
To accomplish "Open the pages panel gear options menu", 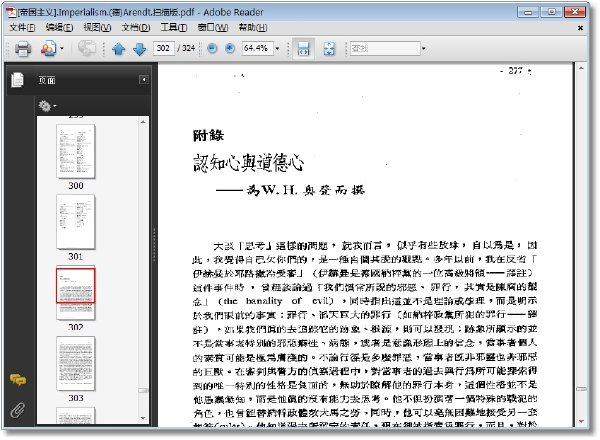I will pyautogui.click(x=47, y=106).
